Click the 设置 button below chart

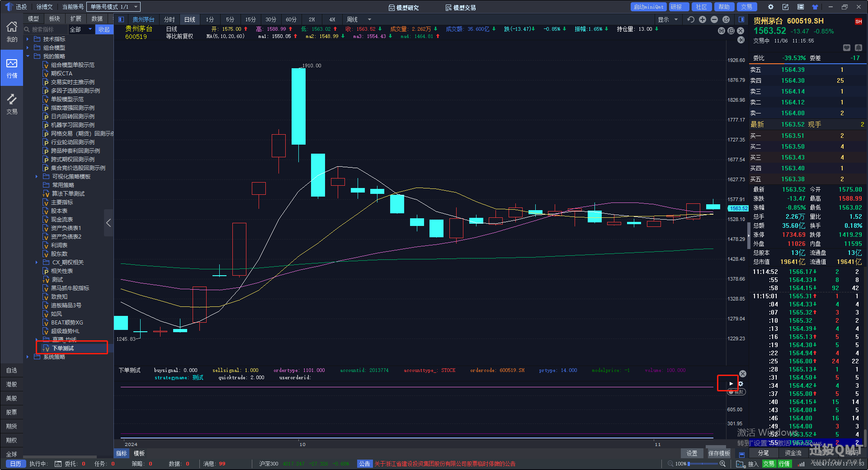[x=692, y=453]
